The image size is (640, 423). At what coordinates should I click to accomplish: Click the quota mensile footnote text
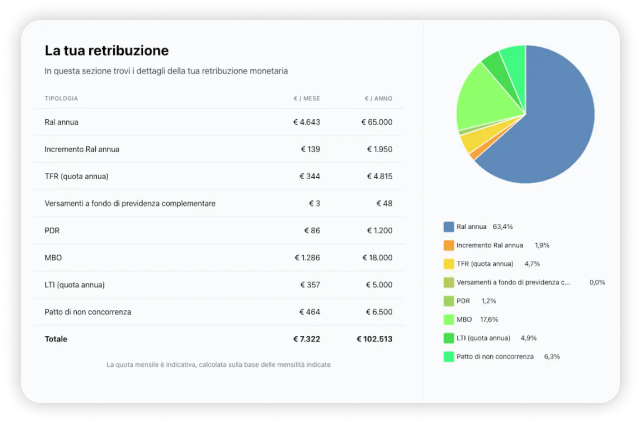(x=218, y=365)
